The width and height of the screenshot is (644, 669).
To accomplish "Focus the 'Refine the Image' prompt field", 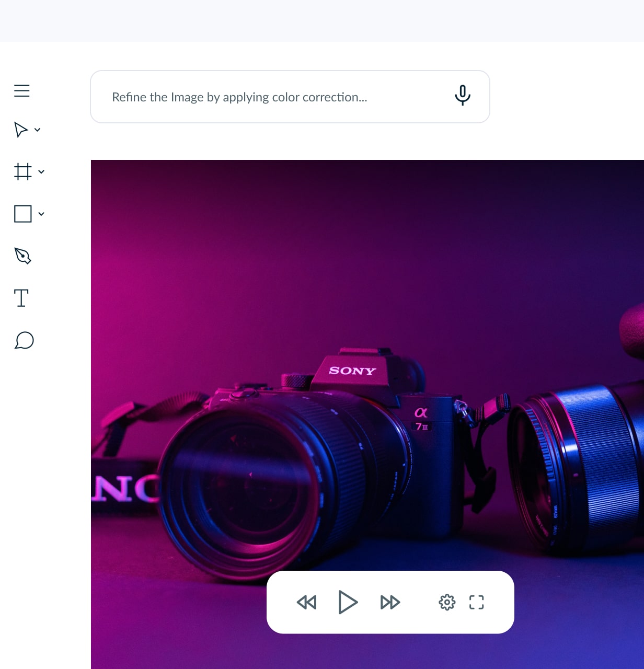I will [x=290, y=97].
